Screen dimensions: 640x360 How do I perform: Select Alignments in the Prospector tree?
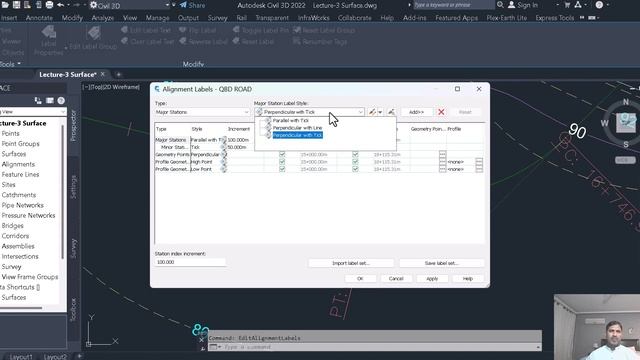click(x=18, y=164)
